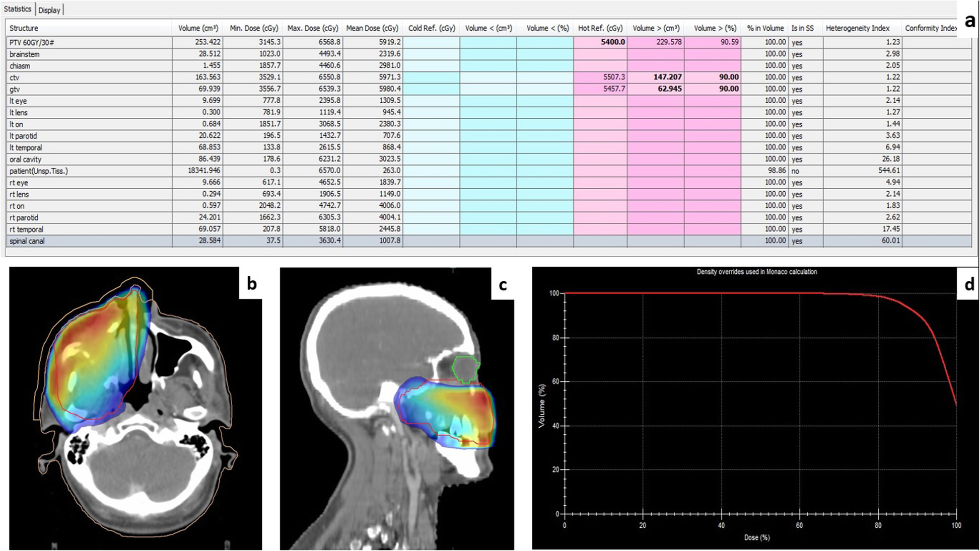The height and width of the screenshot is (551, 980).
Task: Click the Is in SS column header
Action: pos(805,28)
